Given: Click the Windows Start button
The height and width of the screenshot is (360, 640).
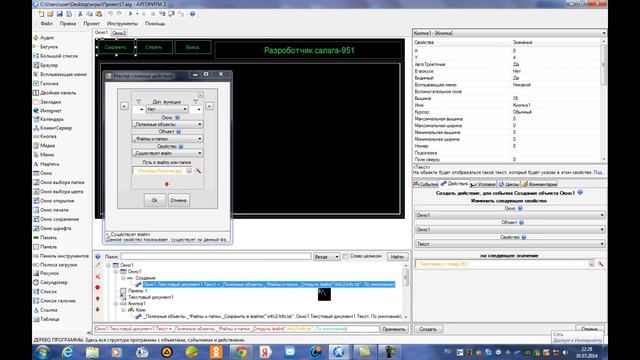Looking at the screenshot, I should [x=42, y=352].
